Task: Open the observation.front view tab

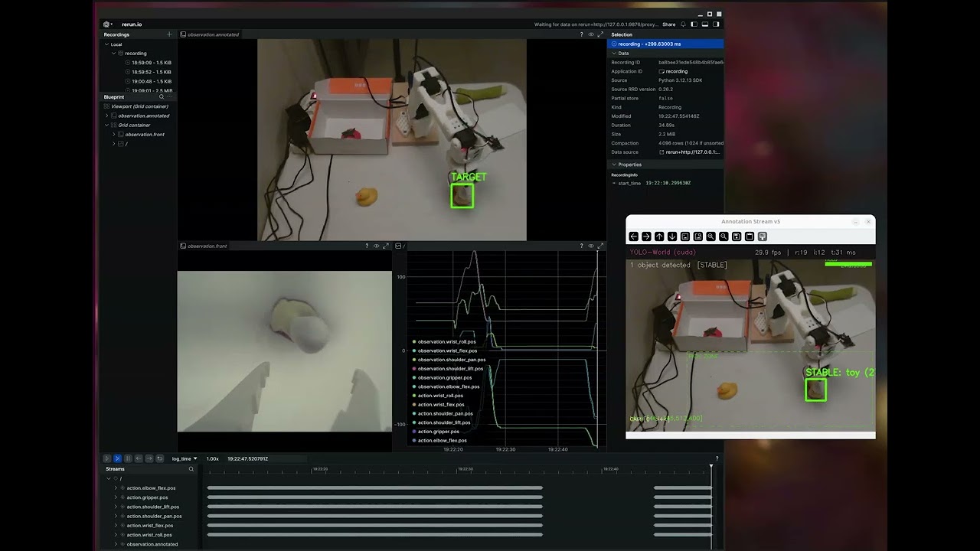Action: click(x=204, y=246)
